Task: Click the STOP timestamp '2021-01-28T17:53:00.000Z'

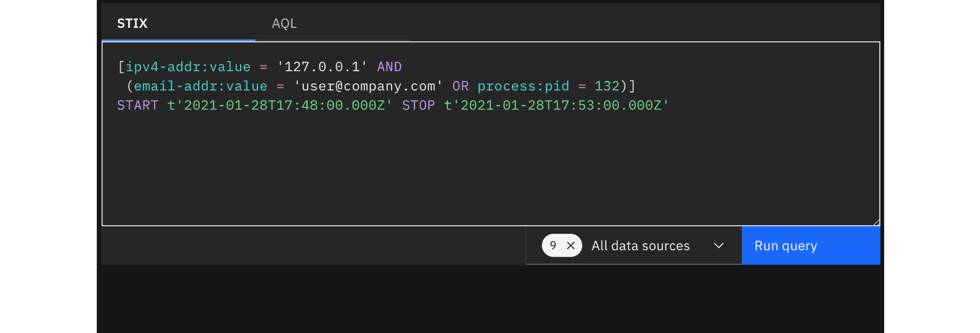Action: coord(556,105)
